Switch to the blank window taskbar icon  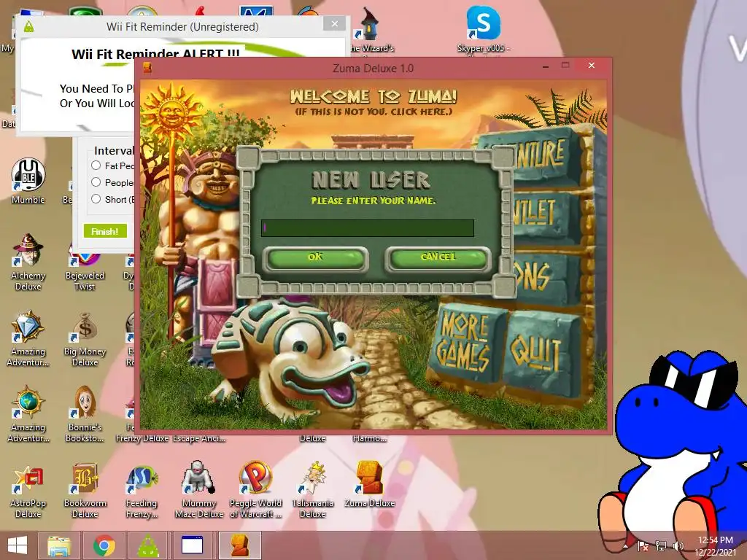point(193,545)
